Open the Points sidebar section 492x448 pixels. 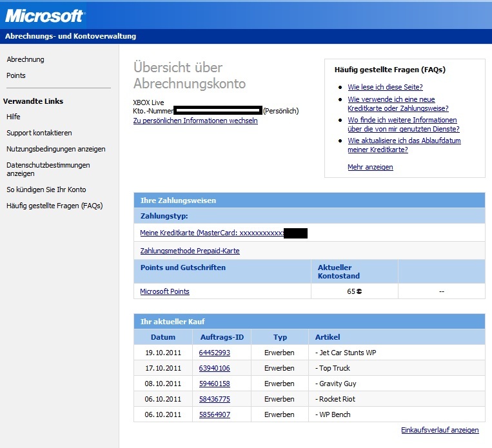pos(16,75)
